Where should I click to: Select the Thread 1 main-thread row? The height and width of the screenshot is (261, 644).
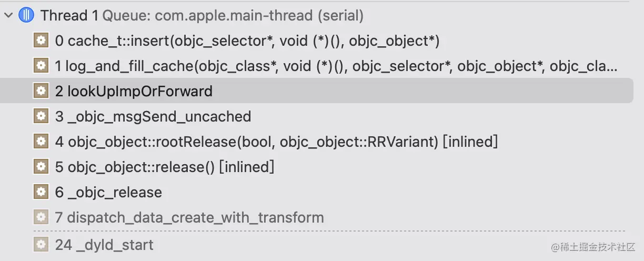pyautogui.click(x=202, y=16)
